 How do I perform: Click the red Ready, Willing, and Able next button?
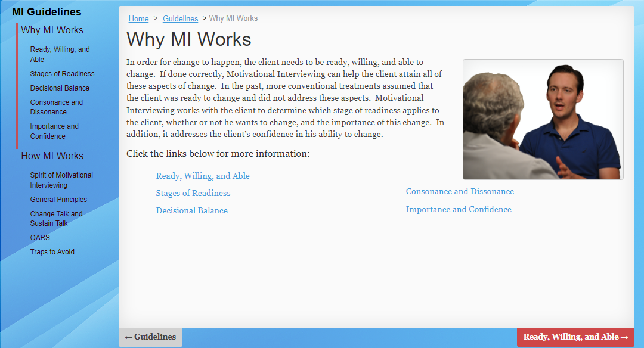point(575,337)
